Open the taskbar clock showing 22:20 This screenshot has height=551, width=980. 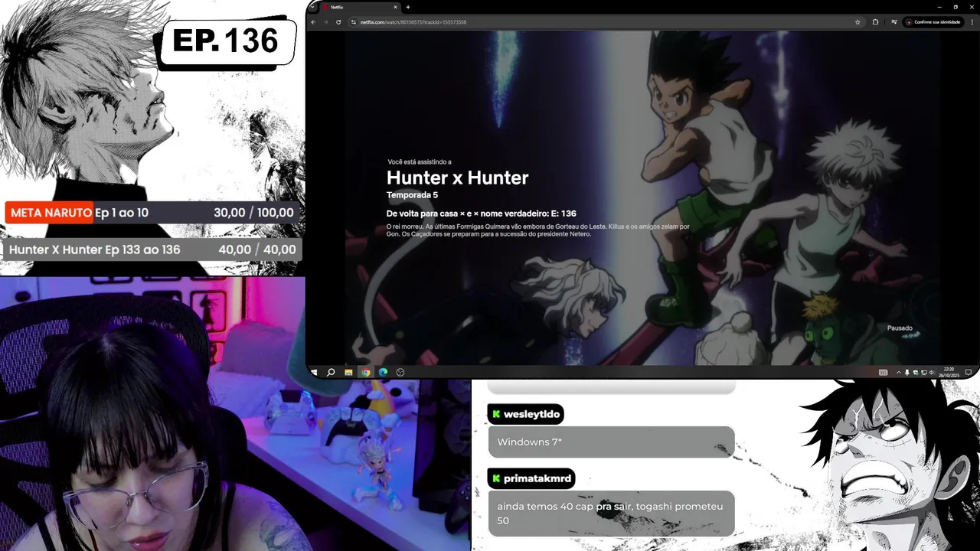coord(949,373)
